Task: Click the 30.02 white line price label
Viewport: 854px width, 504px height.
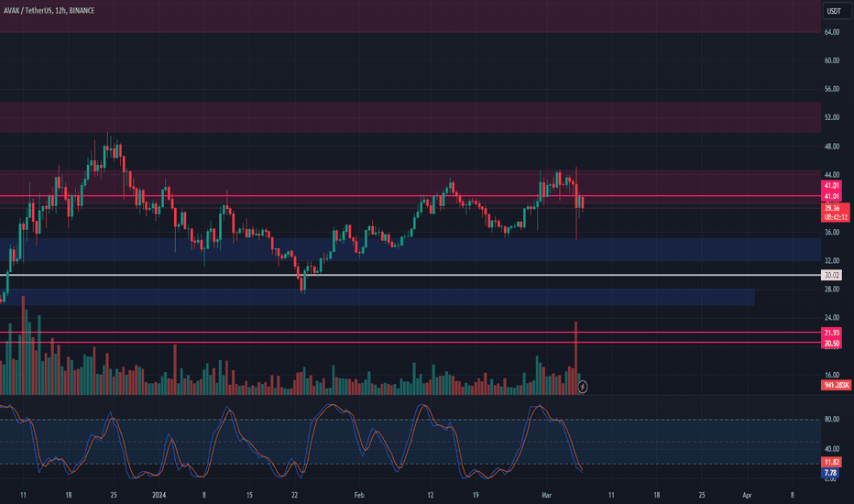Action: pyautogui.click(x=832, y=275)
